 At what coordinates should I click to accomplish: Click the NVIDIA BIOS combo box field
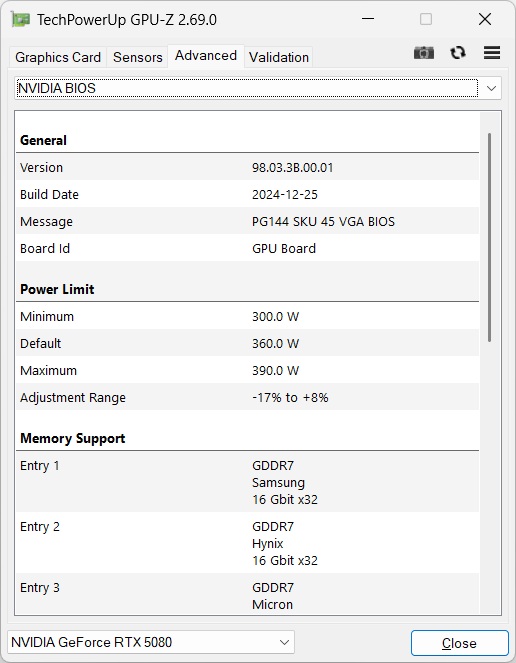tap(258, 88)
